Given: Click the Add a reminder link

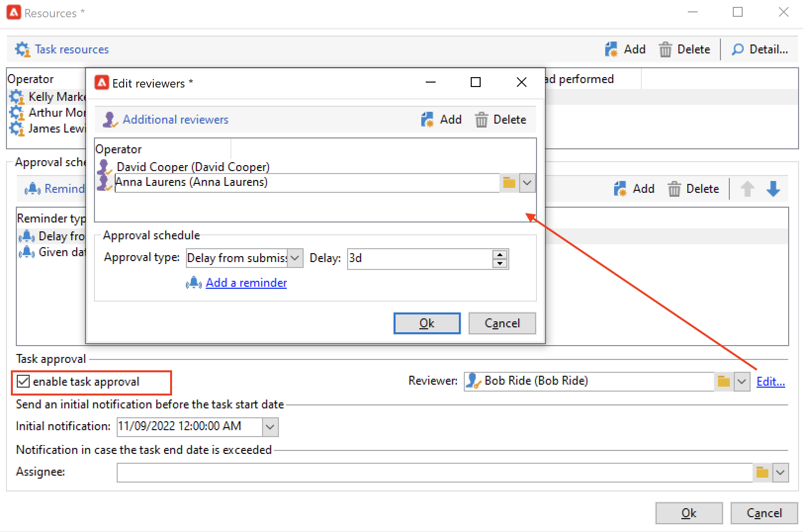Looking at the screenshot, I should point(246,283).
